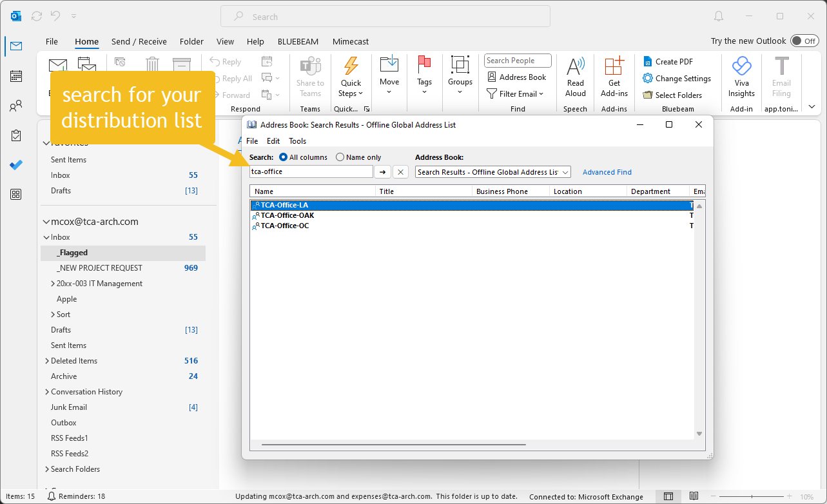Select the TCA-Office-OC distribution list
Screen dimensions: 827x504
472,226
